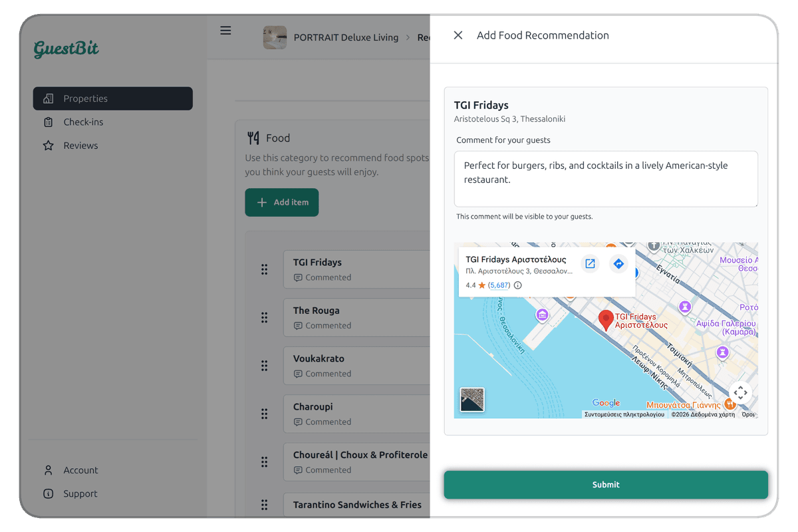Click the Reviews star icon in sidebar
This screenshot has width=798, height=532.
tap(48, 145)
